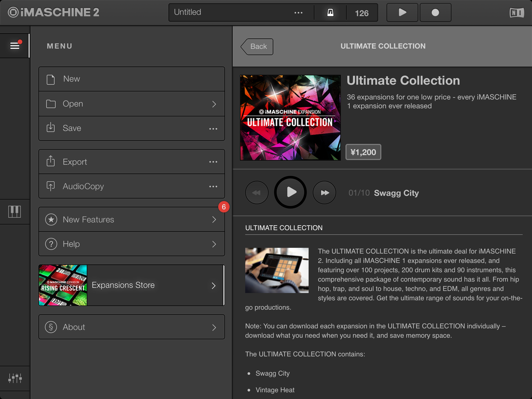This screenshot has height=399, width=532.
Task: Click the Help question mark icon
Action: point(51,244)
